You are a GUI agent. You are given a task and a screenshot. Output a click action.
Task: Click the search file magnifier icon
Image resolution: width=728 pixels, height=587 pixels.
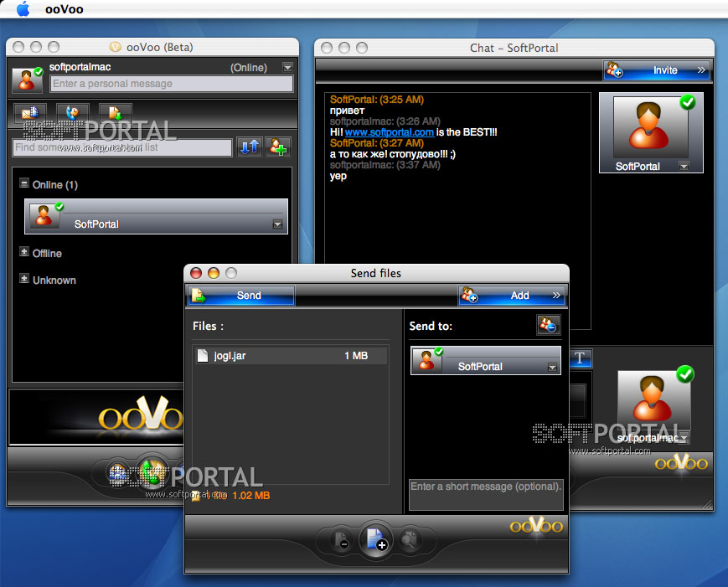(410, 540)
